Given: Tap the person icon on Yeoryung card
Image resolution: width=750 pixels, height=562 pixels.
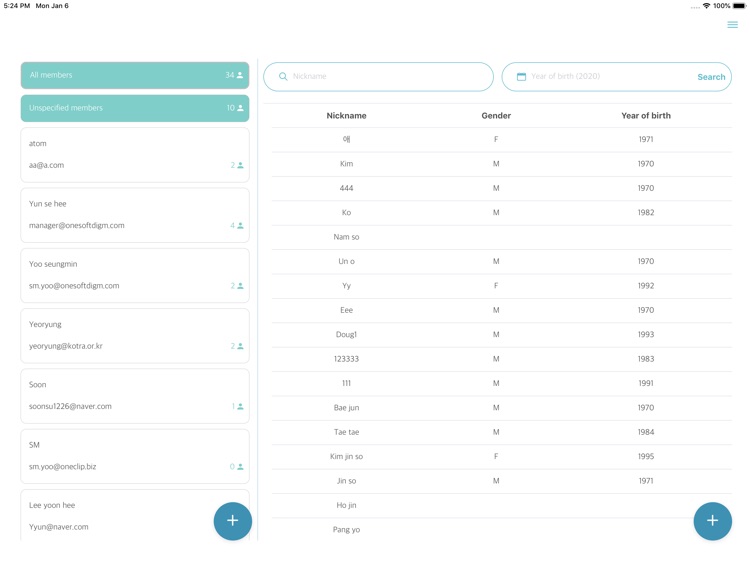Looking at the screenshot, I should pos(240,346).
